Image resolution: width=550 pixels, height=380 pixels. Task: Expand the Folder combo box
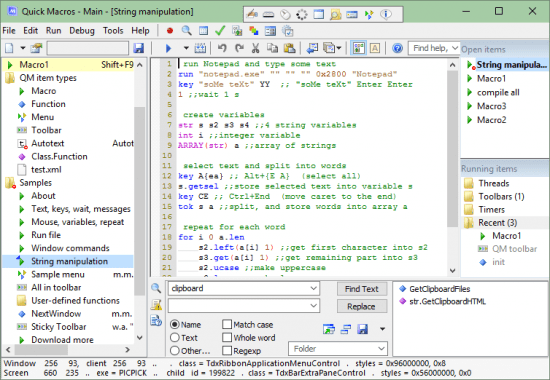coord(381,348)
